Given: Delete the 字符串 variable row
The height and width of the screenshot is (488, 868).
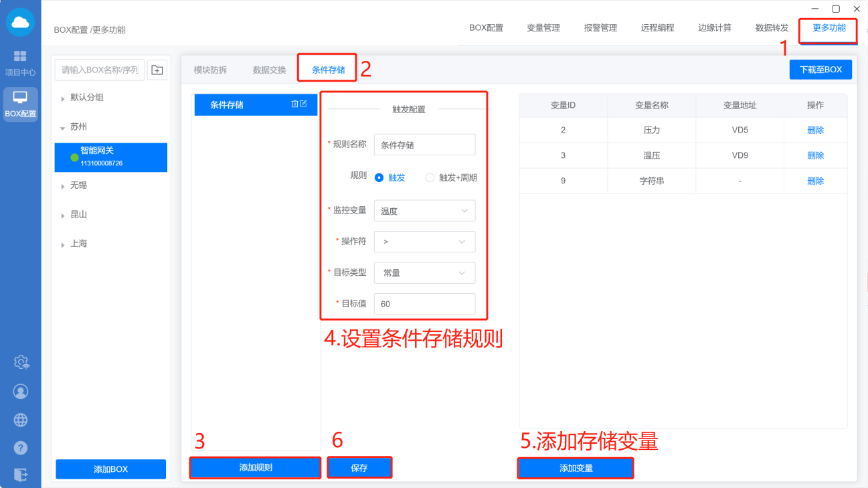Looking at the screenshot, I should point(815,181).
